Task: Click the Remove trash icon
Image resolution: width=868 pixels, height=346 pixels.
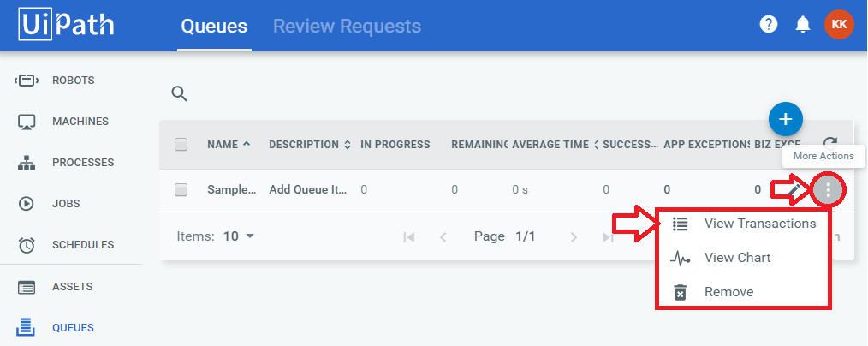Action: pyautogui.click(x=680, y=292)
